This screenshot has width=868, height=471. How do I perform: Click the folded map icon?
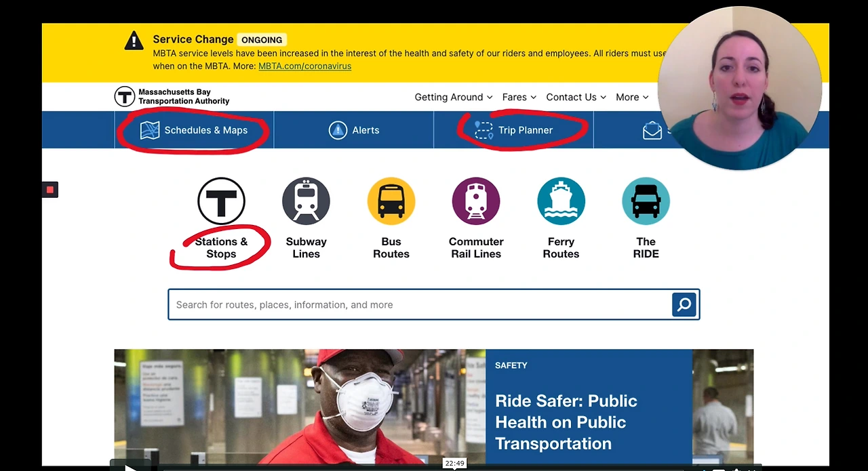[150, 130]
